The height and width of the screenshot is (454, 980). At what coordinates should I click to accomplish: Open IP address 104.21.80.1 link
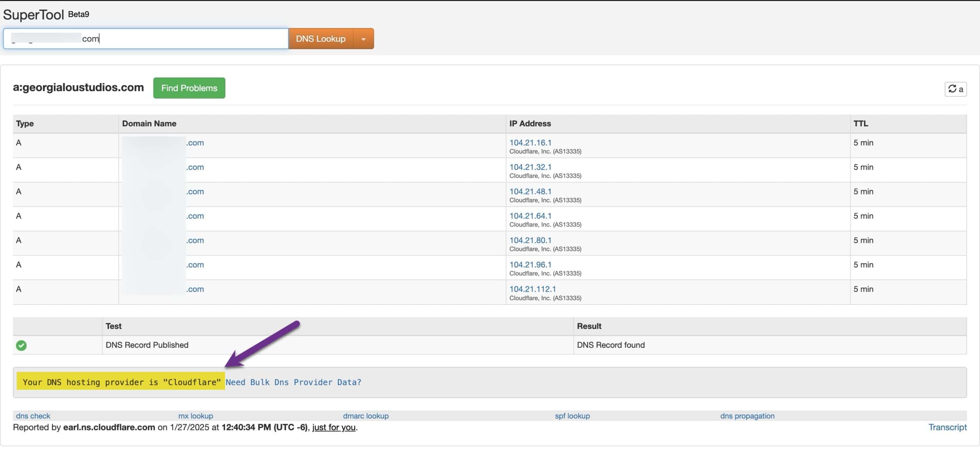pos(530,241)
